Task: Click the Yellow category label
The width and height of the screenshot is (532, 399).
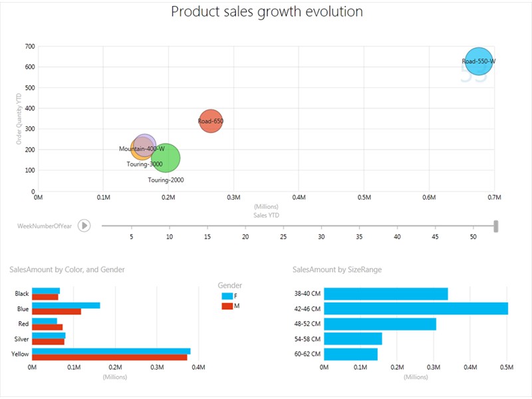Action: (20, 354)
